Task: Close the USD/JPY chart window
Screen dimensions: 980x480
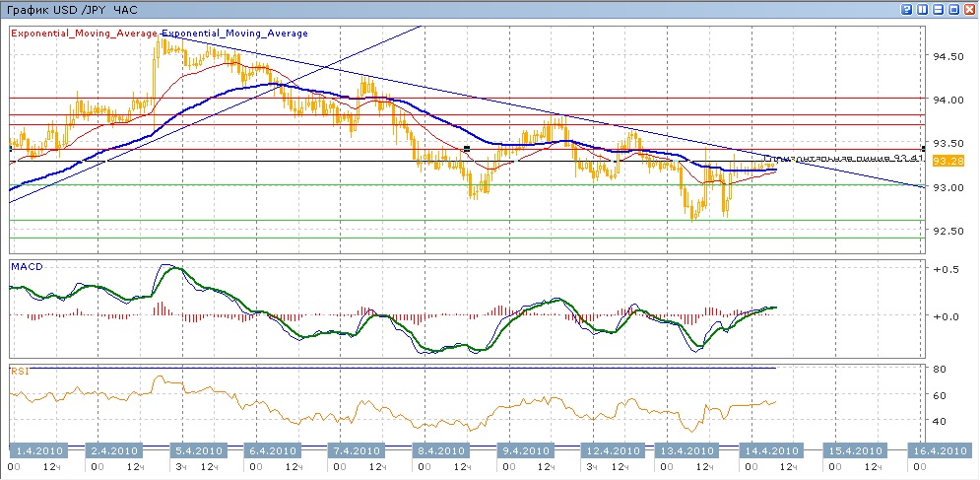Action: click(x=968, y=8)
